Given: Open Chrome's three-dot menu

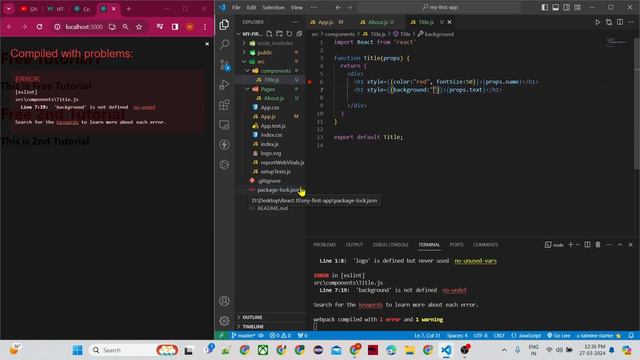Looking at the screenshot, I should [205, 27].
